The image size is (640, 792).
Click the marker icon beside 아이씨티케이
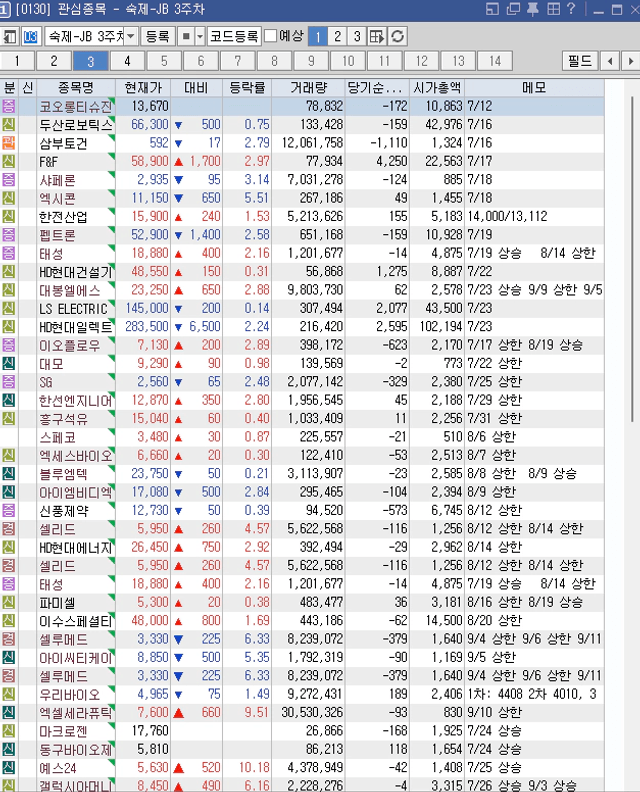[x=9, y=657]
